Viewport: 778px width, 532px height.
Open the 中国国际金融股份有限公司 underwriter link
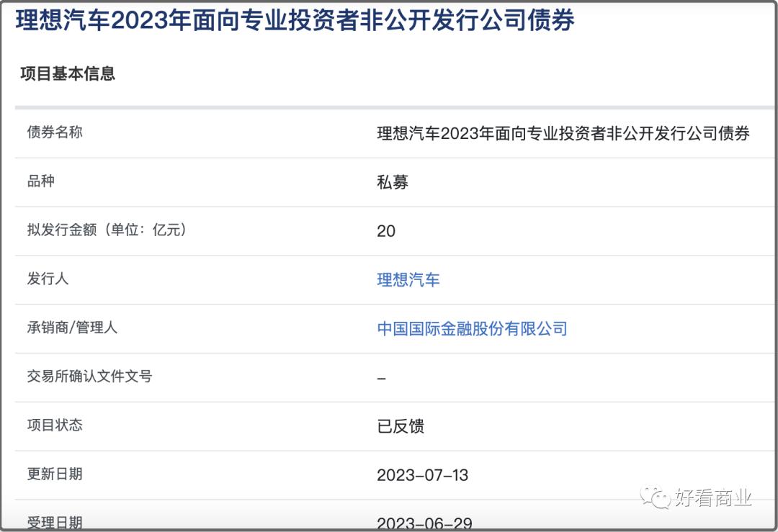pyautogui.click(x=472, y=328)
